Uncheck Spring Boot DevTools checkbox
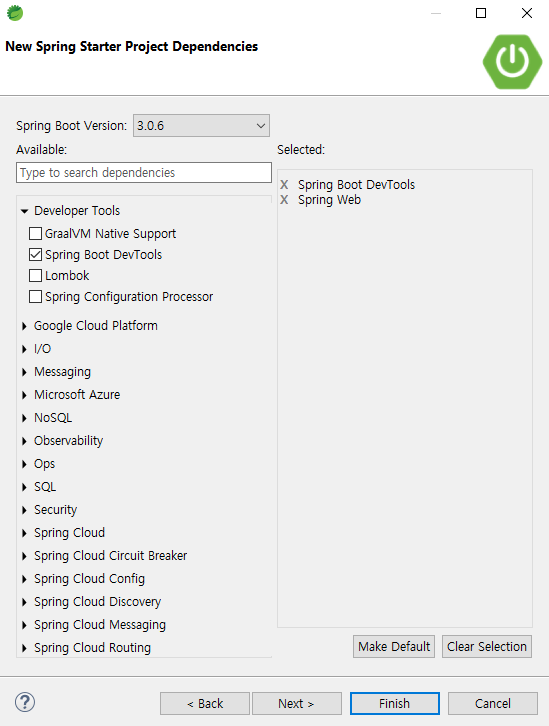Screen dimensions: 549x726 pos(35,254)
